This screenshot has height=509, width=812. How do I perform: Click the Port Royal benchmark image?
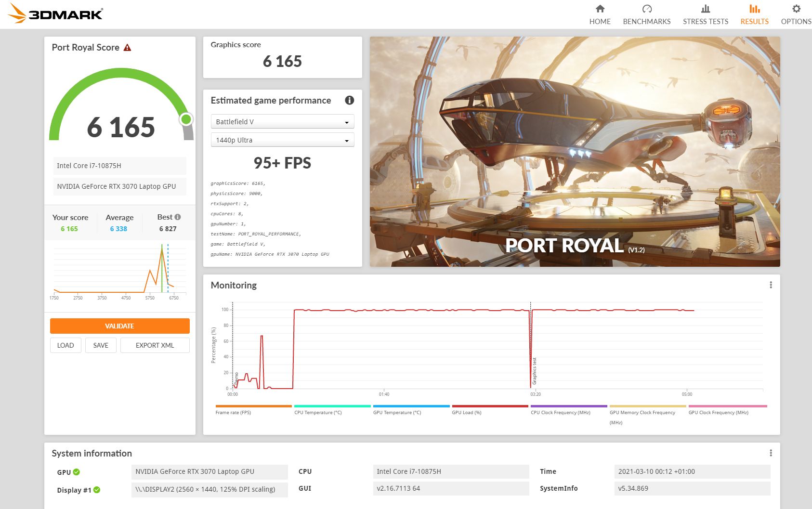coord(575,152)
